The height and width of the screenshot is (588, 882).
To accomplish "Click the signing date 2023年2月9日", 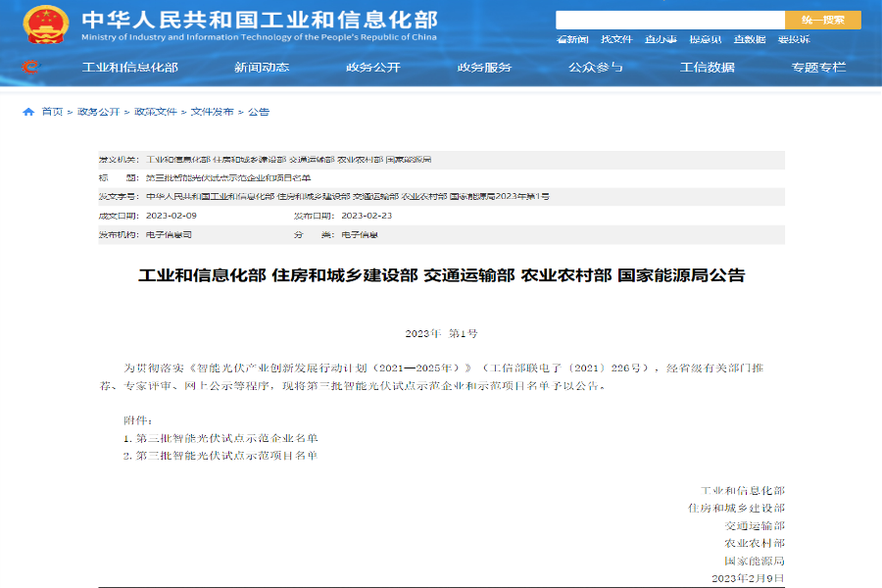I will click(x=748, y=578).
